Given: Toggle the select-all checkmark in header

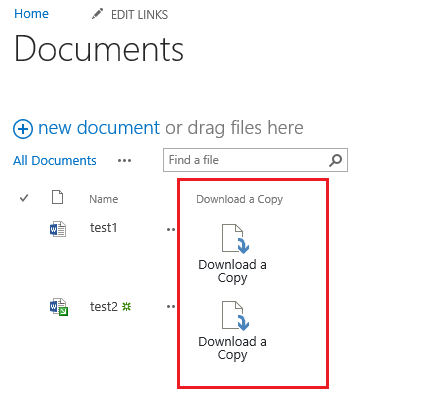Looking at the screenshot, I should point(24,198).
